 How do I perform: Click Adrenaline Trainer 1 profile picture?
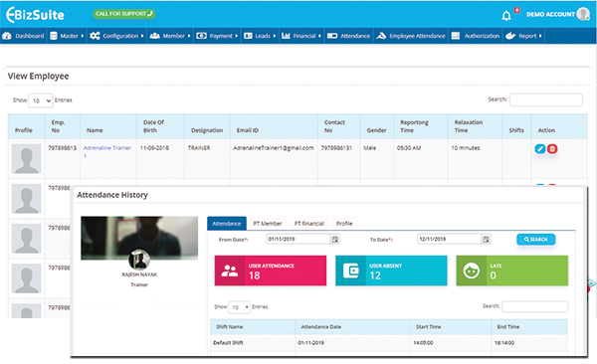(26, 158)
